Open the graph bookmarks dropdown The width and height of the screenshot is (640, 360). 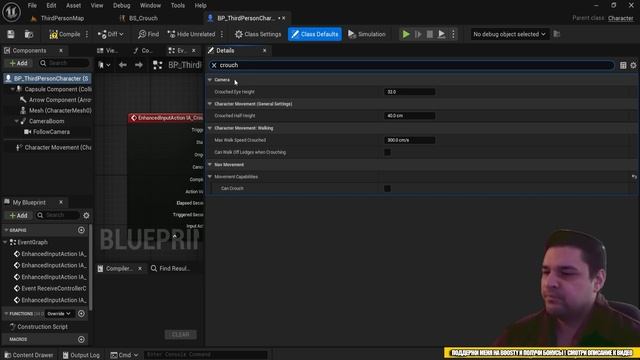pos(104,65)
